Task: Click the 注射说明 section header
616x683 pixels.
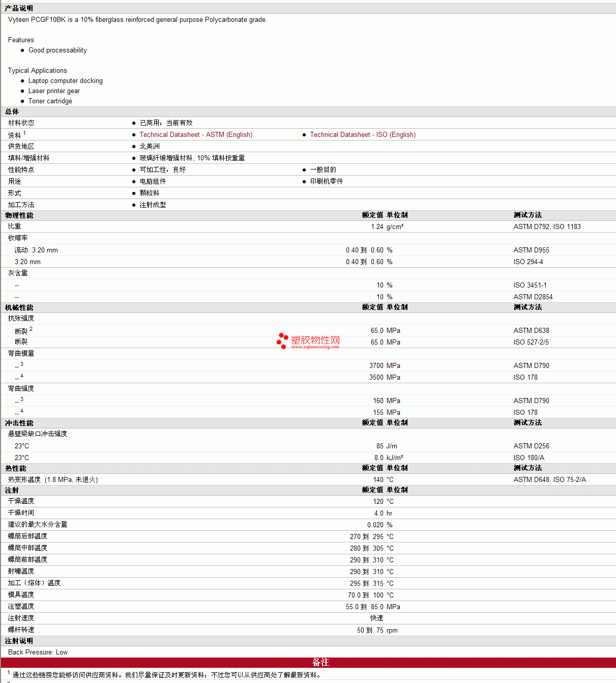Action: (19, 641)
